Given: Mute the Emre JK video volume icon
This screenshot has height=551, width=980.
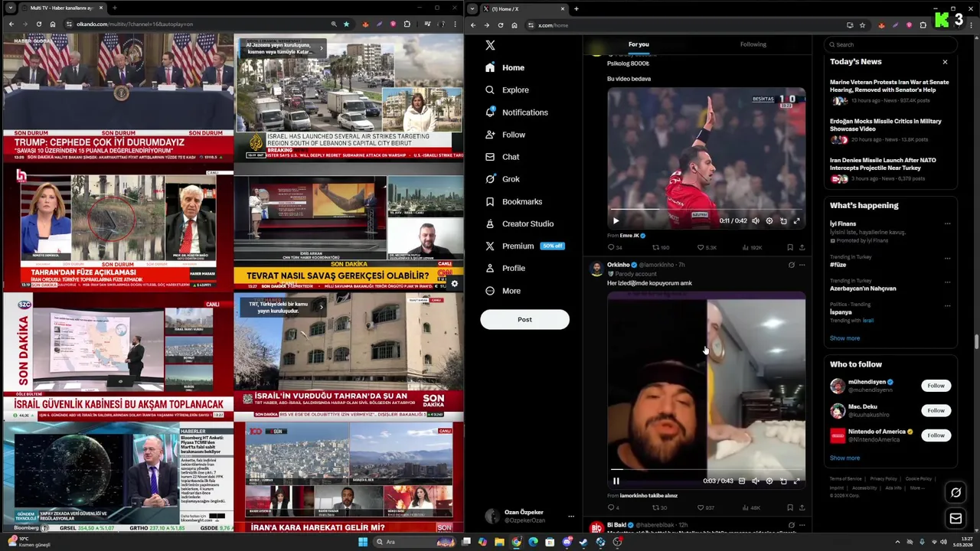Looking at the screenshot, I should [756, 221].
